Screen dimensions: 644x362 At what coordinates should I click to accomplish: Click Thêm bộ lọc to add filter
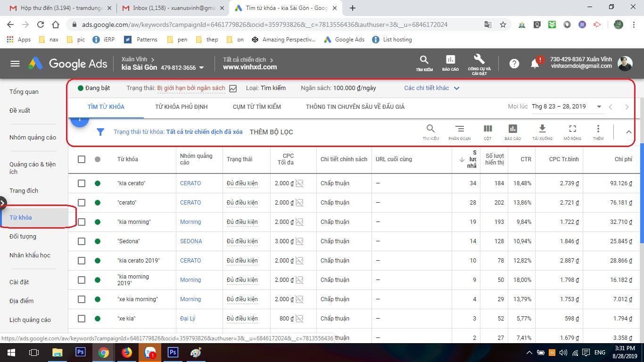click(271, 132)
